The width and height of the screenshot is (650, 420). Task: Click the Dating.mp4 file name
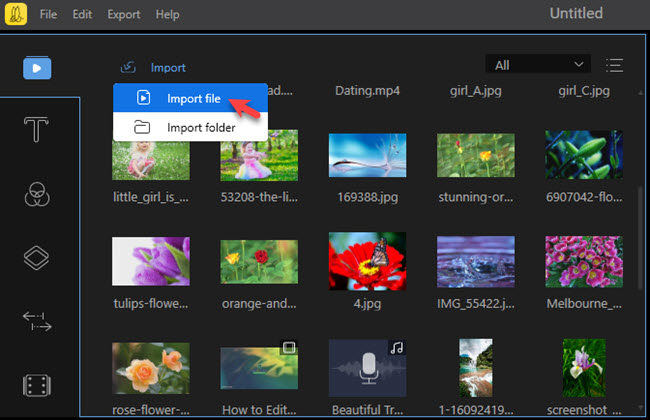click(367, 90)
